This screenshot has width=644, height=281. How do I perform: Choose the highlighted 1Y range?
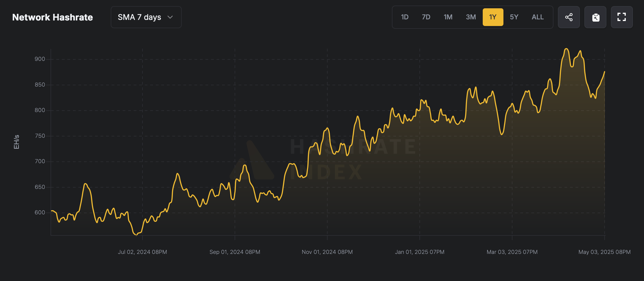[x=493, y=17]
